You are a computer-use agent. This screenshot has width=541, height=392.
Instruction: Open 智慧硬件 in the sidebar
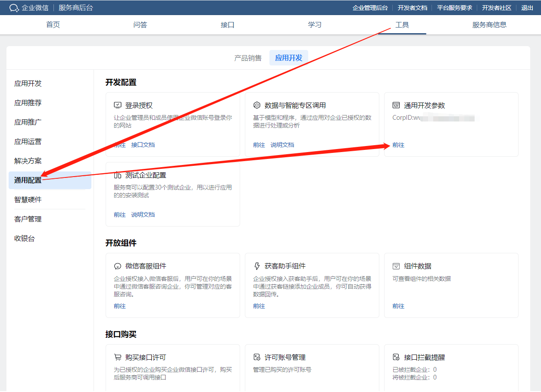coord(28,200)
